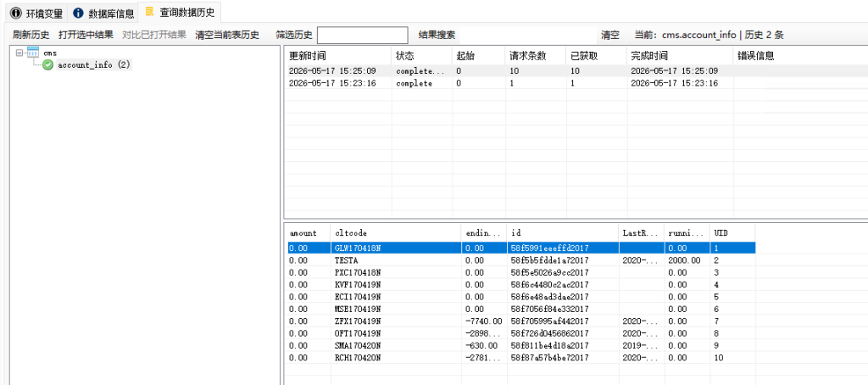Click the 2000.00 running value cell
Screen dimensions: 868x385
[684, 260]
